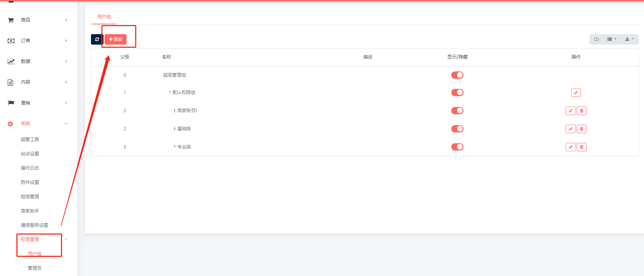
Task: Open the columns dropdown in toolbar
Action: (x=612, y=39)
